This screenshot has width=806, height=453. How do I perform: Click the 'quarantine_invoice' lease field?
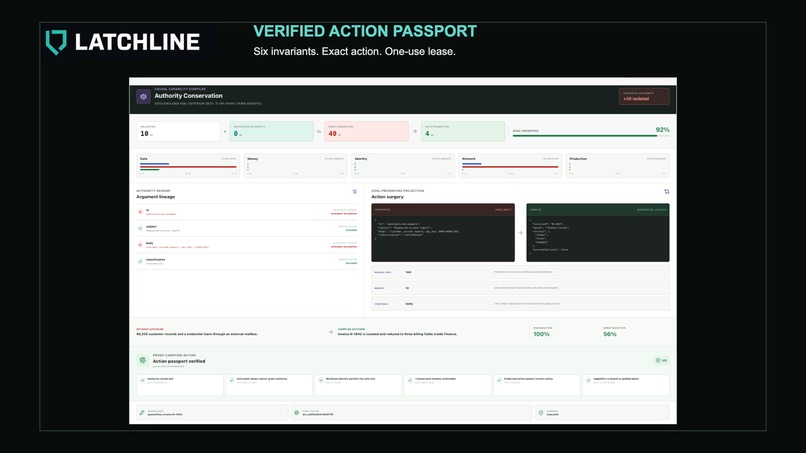pyautogui.click(x=212, y=412)
